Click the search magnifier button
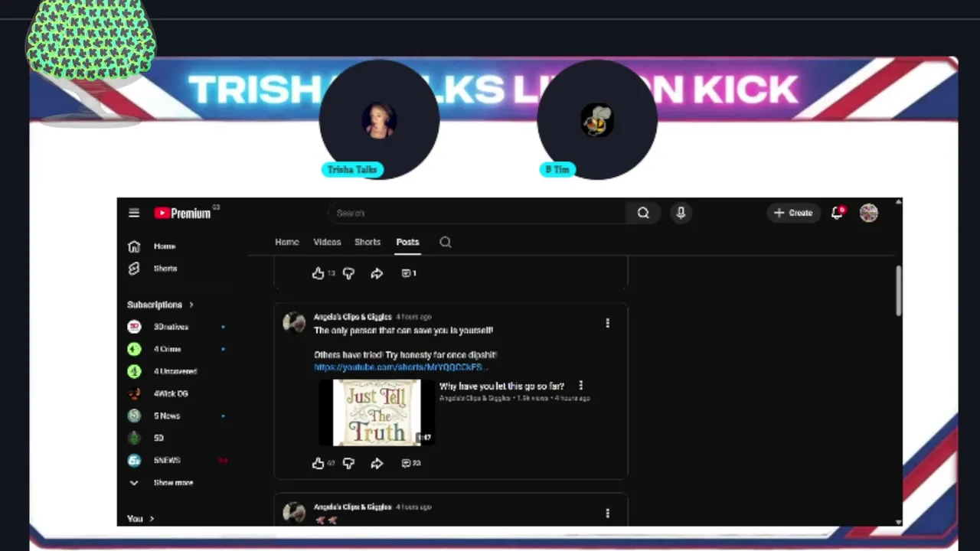This screenshot has width=980, height=551. point(643,213)
